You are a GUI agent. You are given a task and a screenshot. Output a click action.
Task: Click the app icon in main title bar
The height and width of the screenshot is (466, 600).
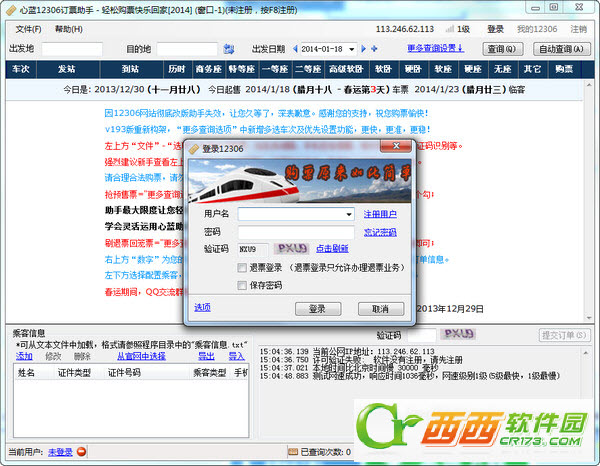pos(11,10)
